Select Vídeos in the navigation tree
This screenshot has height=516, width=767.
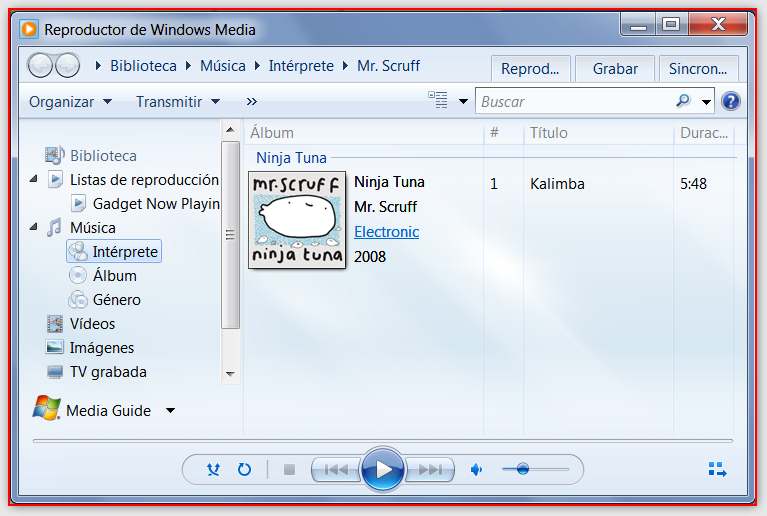coord(92,323)
